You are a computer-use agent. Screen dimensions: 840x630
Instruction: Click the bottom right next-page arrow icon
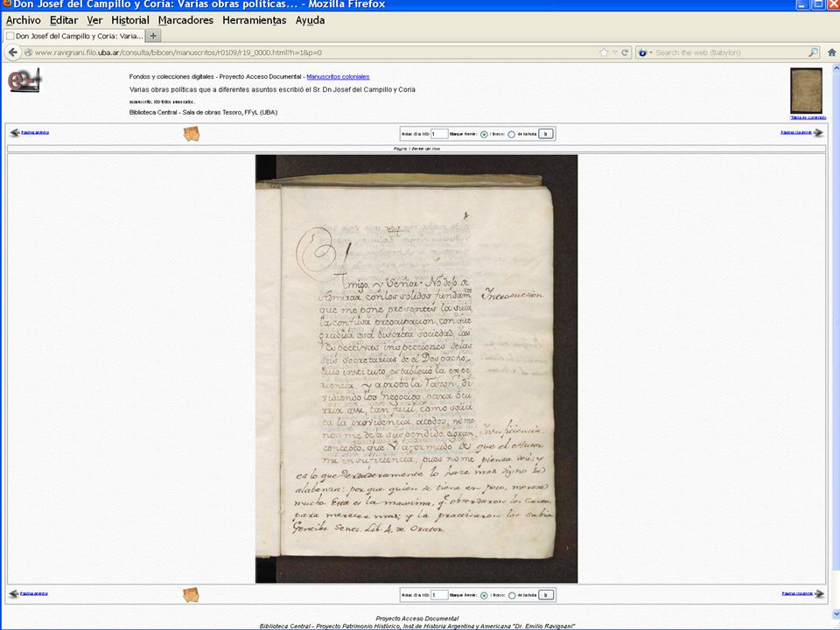819,593
